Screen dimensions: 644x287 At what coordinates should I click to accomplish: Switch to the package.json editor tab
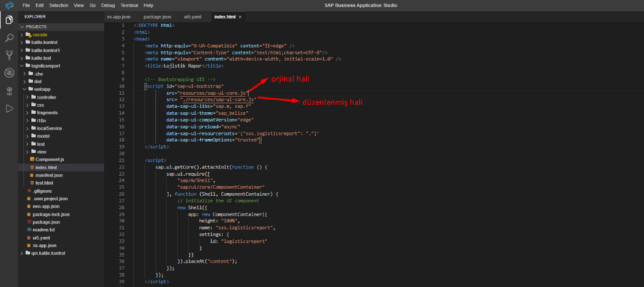point(158,17)
